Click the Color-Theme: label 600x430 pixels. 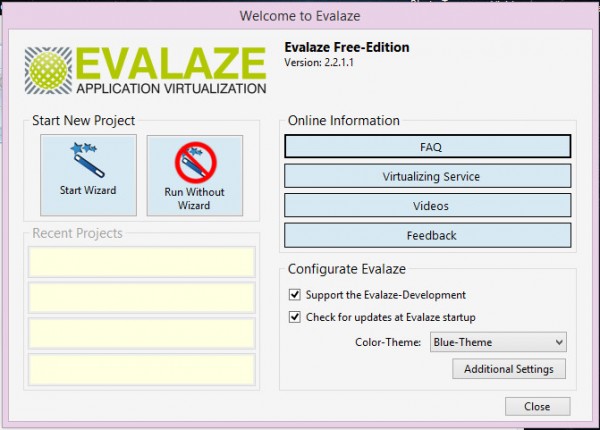coord(388,342)
